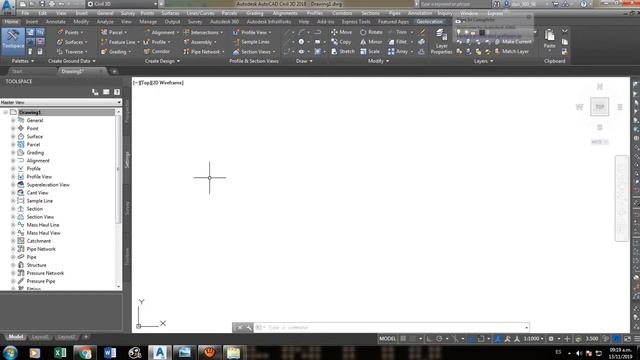The width and height of the screenshot is (640, 360).
Task: Open the Assembly tool
Action: 200,42
